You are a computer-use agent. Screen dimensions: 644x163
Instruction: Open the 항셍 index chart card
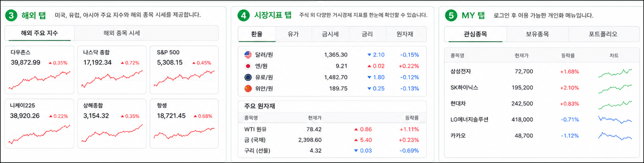click(184, 123)
